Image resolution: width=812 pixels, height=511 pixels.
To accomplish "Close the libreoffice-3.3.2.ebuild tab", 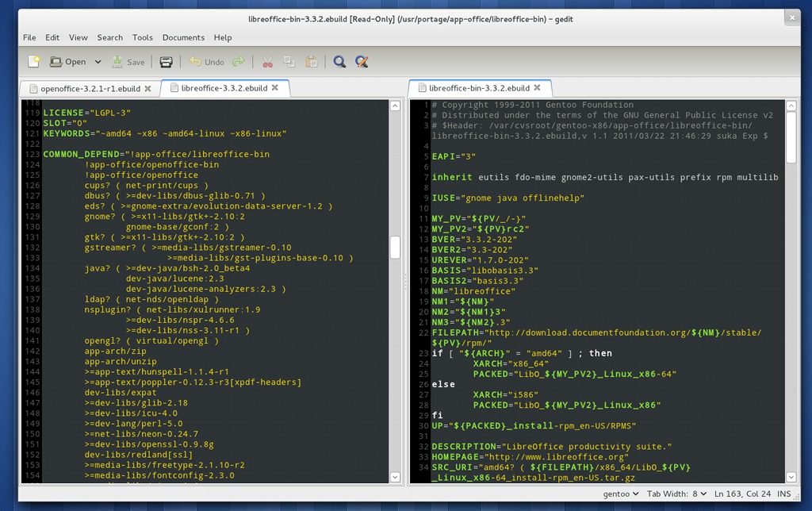I will tap(275, 87).
